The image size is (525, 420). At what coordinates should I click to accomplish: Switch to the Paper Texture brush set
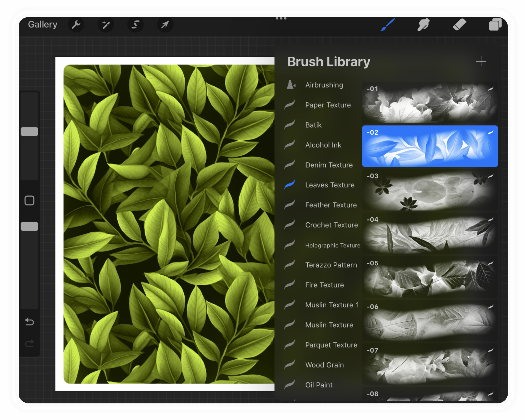click(x=328, y=105)
